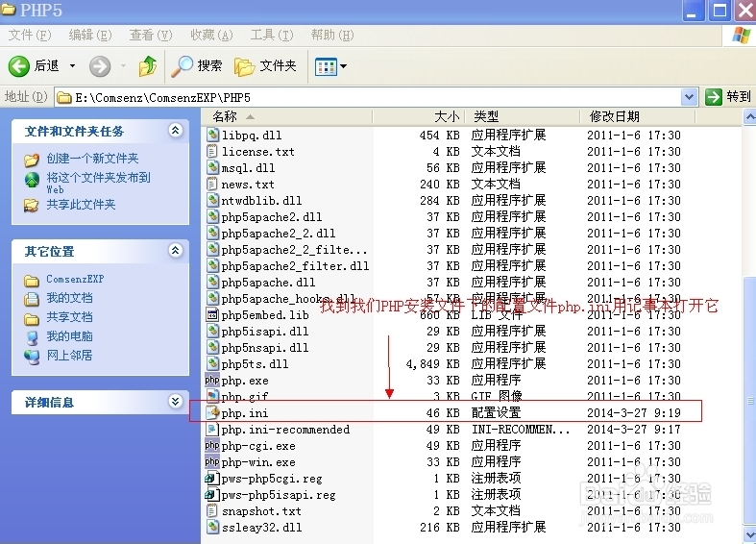The width and height of the screenshot is (756, 544).
Task: Expand the address bar dropdown
Action: tap(690, 97)
